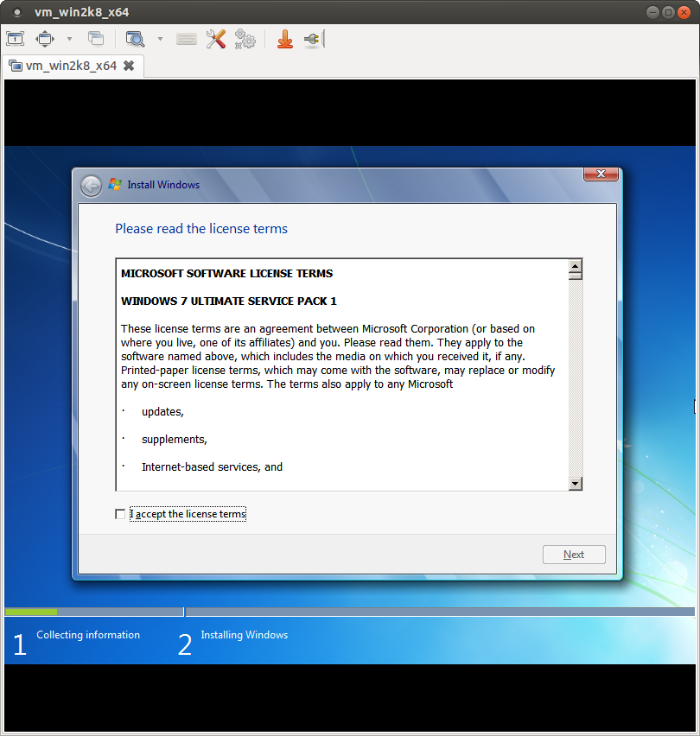Open VM tools with the wrench icon

click(x=215, y=39)
